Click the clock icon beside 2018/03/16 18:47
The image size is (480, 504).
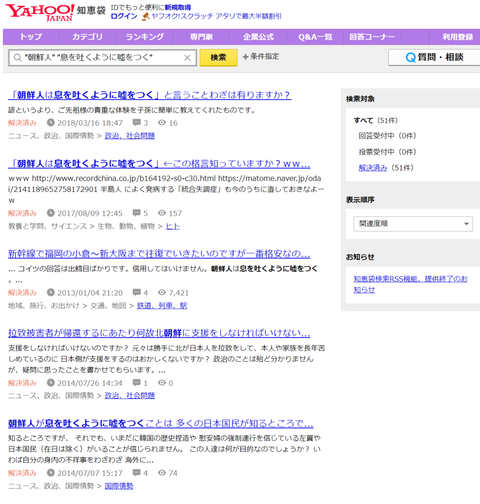pyautogui.click(x=50, y=123)
